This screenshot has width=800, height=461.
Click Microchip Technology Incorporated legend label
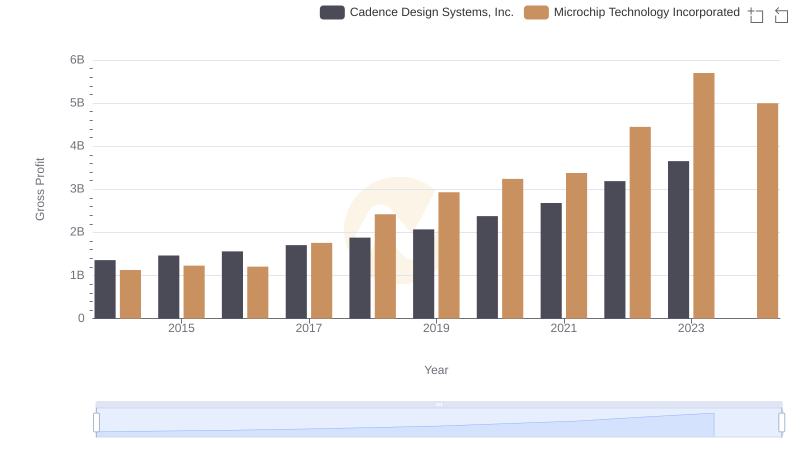point(646,12)
